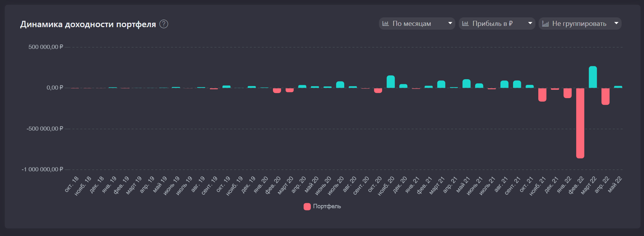Viewport: 644px width, 236px height.
Task: Select the positive 'июнь 21' bar
Action: coord(479,86)
